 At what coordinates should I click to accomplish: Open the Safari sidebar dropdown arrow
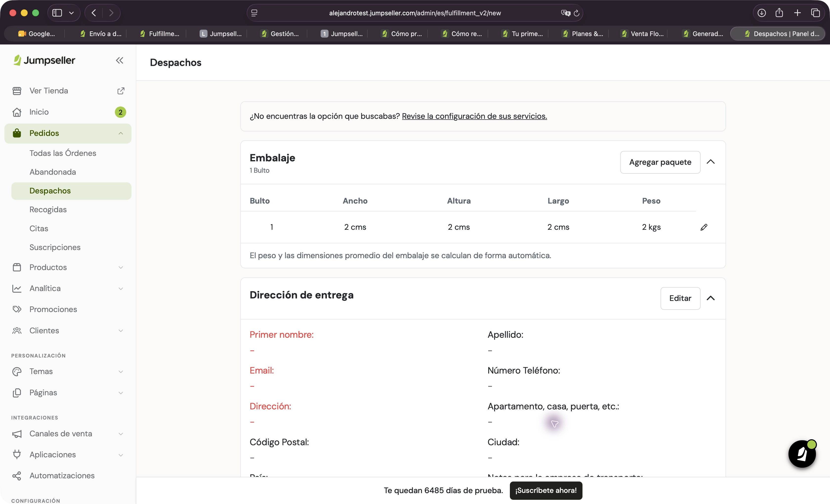tap(71, 13)
